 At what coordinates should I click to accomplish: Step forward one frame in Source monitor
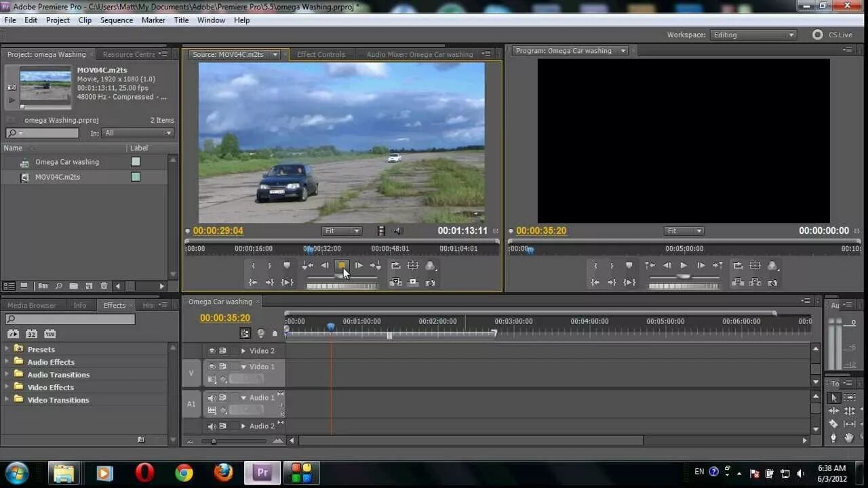point(359,266)
